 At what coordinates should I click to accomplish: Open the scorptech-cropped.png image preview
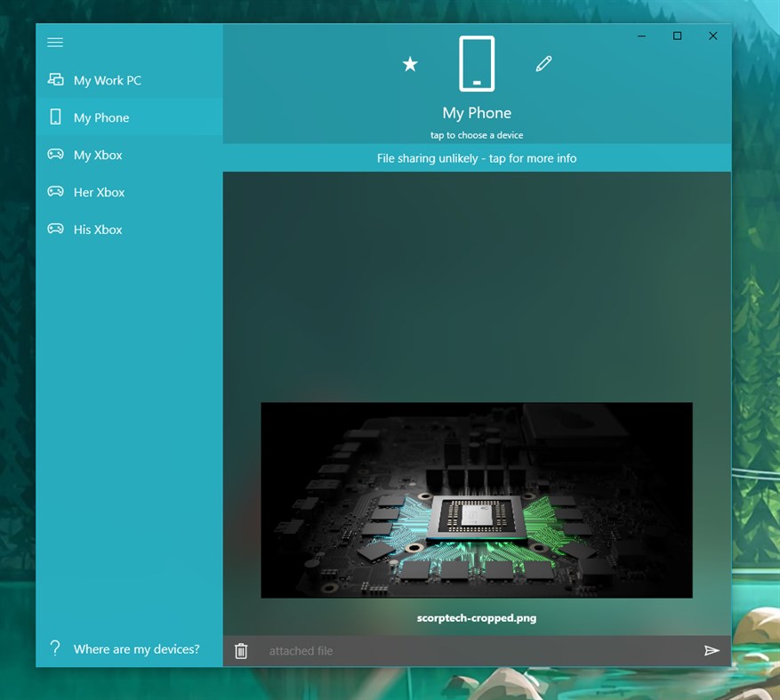pyautogui.click(x=477, y=500)
